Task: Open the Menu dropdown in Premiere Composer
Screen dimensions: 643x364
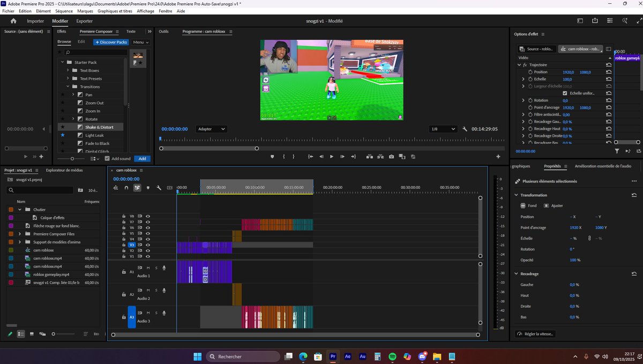Action: 140,42
